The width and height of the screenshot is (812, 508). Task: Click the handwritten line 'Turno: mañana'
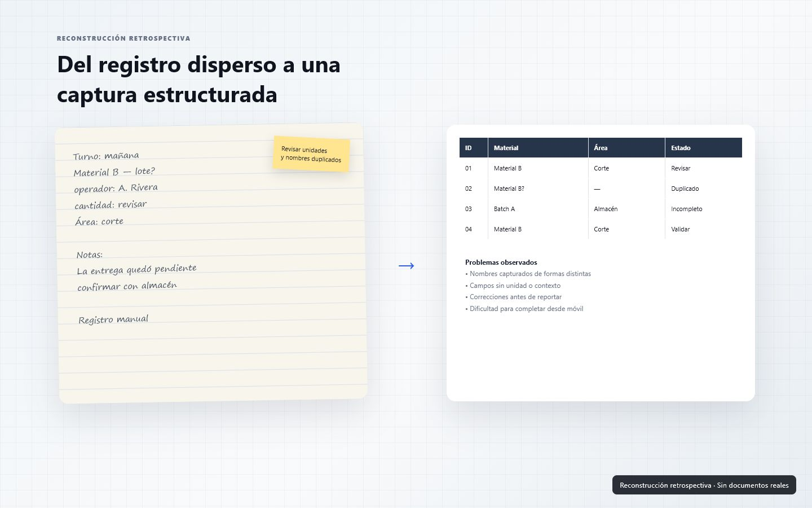(x=106, y=156)
